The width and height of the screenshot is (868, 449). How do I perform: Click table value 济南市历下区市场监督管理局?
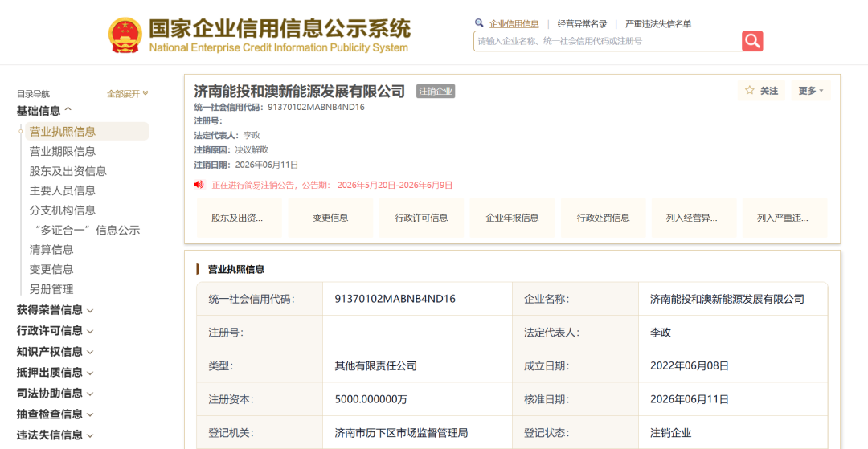(x=402, y=432)
